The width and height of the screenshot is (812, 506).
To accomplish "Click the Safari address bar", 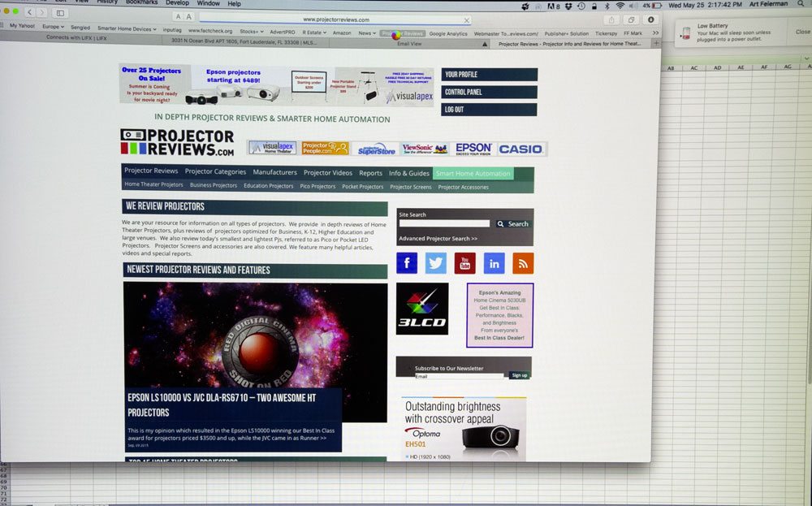I will [336, 19].
